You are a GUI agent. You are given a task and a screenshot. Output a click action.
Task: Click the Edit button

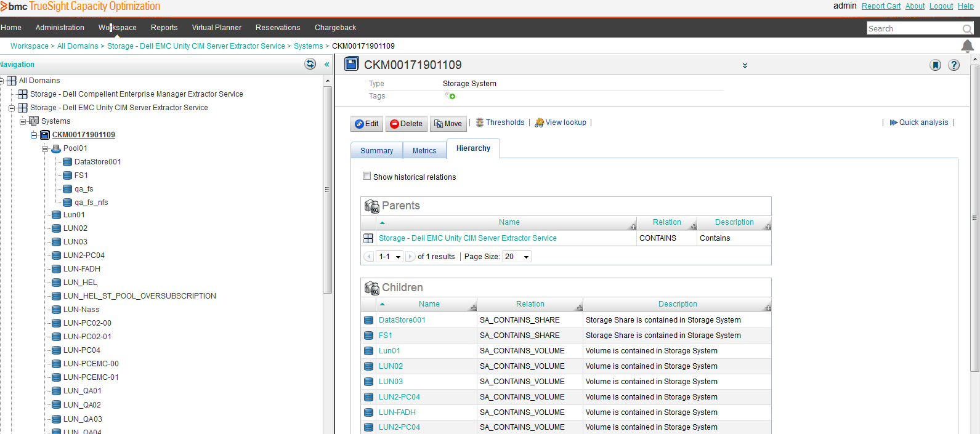pyautogui.click(x=366, y=124)
